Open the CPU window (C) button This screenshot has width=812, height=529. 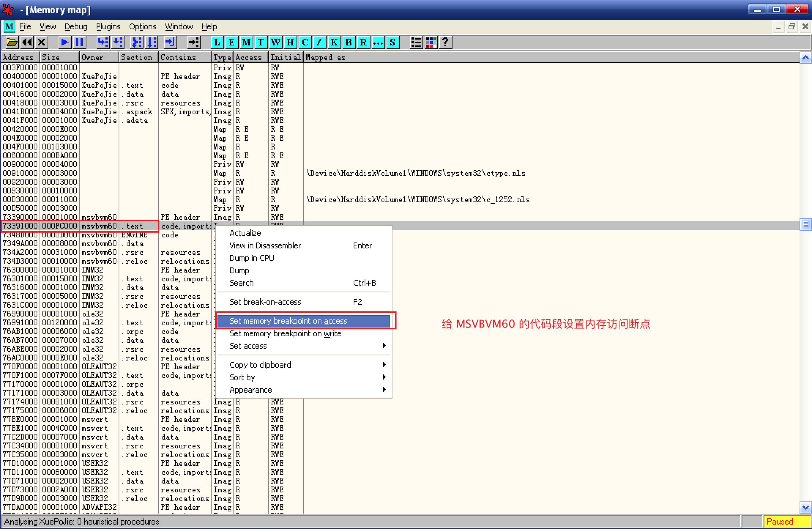[x=305, y=42]
